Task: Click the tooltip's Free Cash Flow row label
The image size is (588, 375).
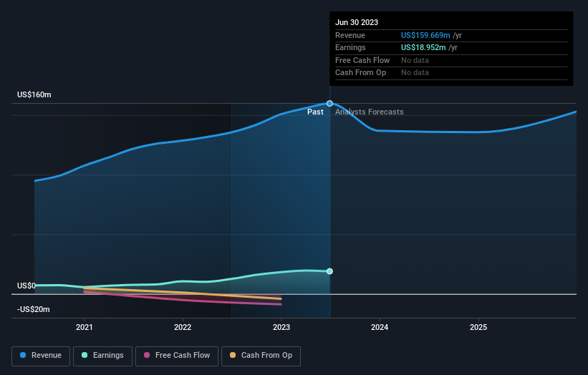Action: [362, 60]
